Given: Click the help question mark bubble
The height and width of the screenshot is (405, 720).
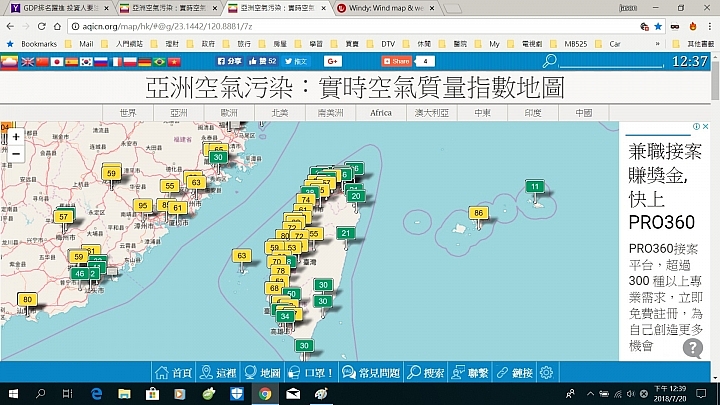Looking at the screenshot, I should [692, 348].
